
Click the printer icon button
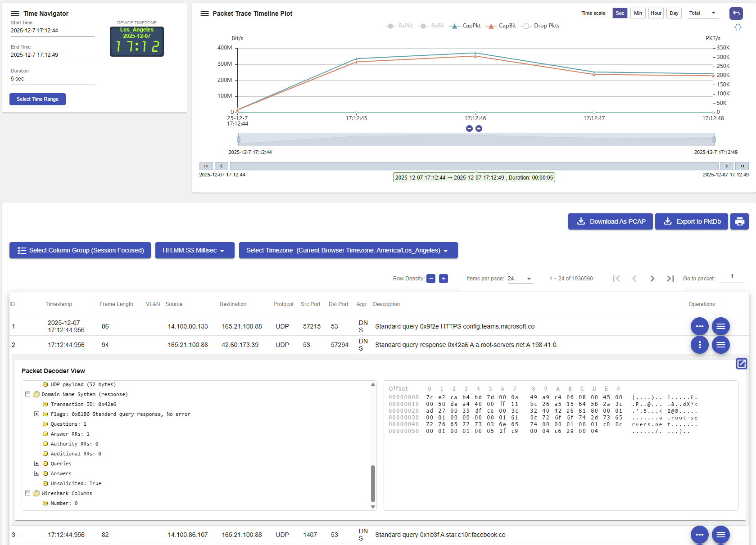tap(739, 221)
